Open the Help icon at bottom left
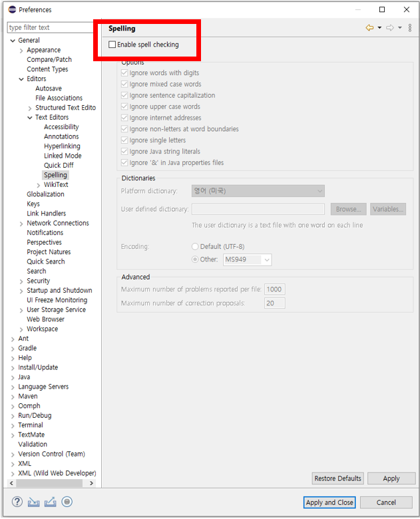 pyautogui.click(x=17, y=502)
